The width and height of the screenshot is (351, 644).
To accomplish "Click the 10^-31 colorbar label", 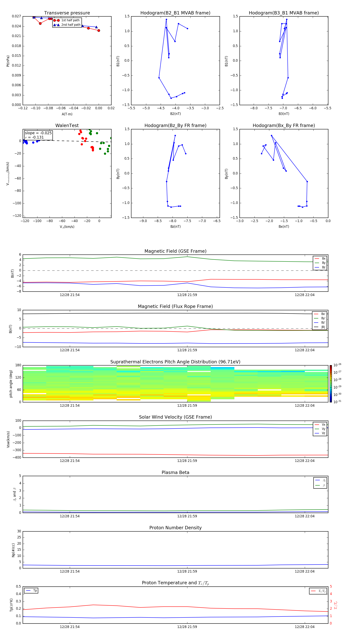I will coord(337,402).
